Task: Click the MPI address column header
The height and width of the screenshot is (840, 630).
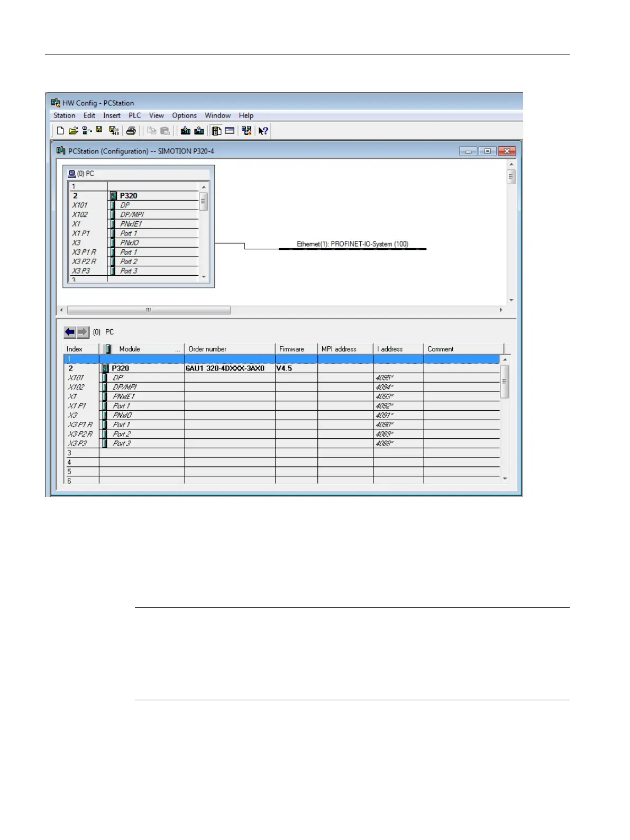Action: point(345,349)
